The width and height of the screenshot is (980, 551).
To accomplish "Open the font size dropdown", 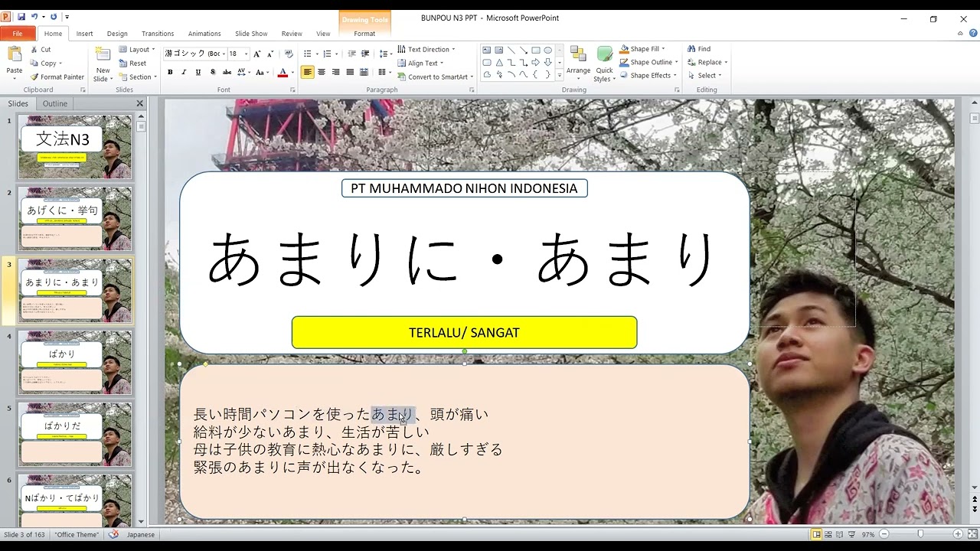I will tap(246, 54).
